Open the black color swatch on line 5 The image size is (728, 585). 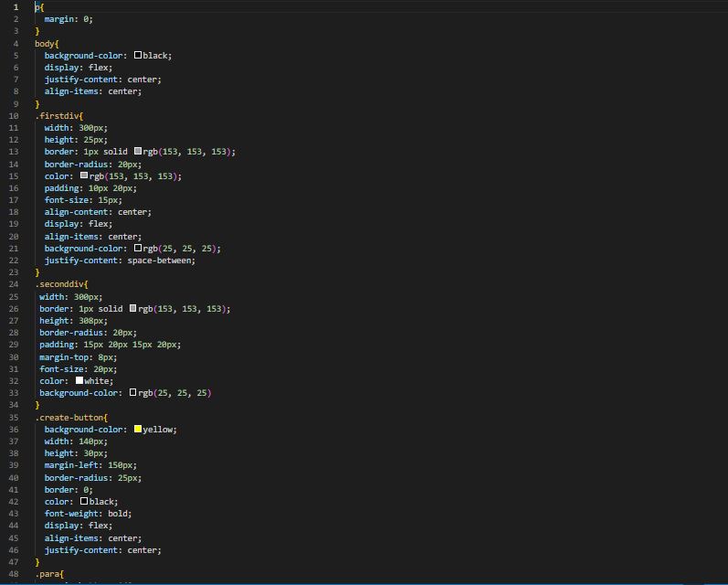click(138, 55)
